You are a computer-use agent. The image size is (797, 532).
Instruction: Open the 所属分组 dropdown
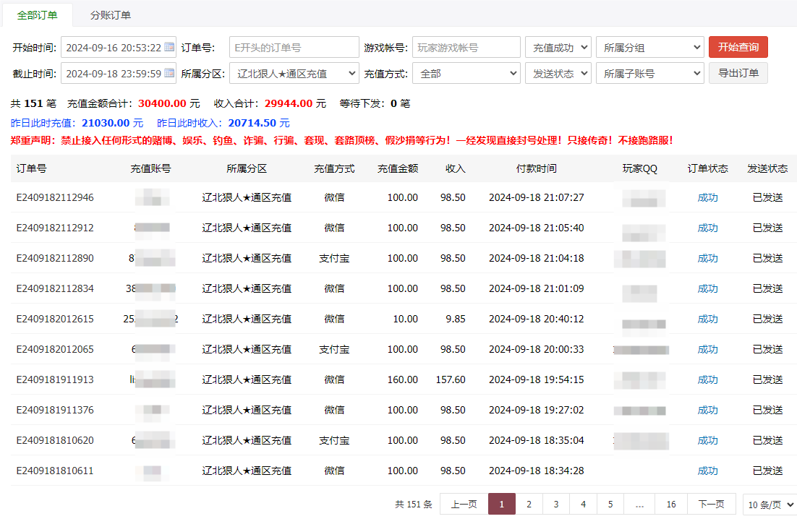point(649,47)
